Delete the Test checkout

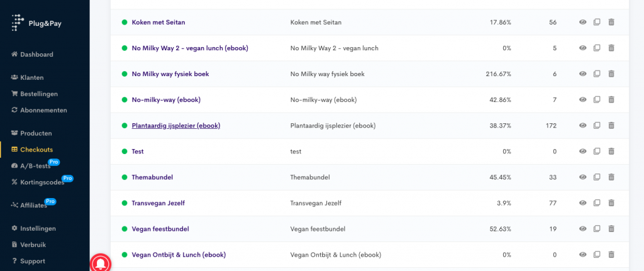[x=611, y=151]
